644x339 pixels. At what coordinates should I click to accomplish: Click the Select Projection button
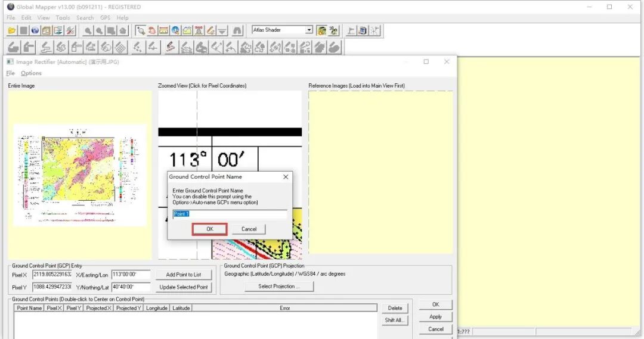coord(279,287)
